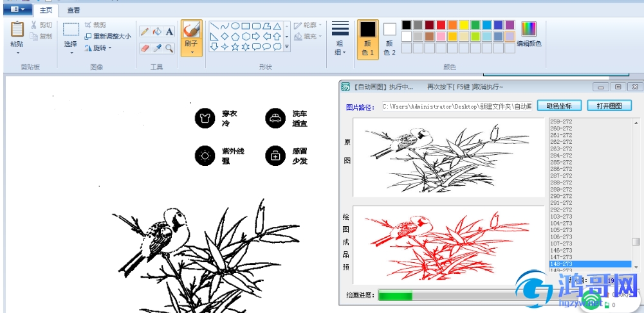Image resolution: width=644 pixels, height=313 pixels.
Task: Choose the Rounded rectangle shape
Action: coord(256,26)
